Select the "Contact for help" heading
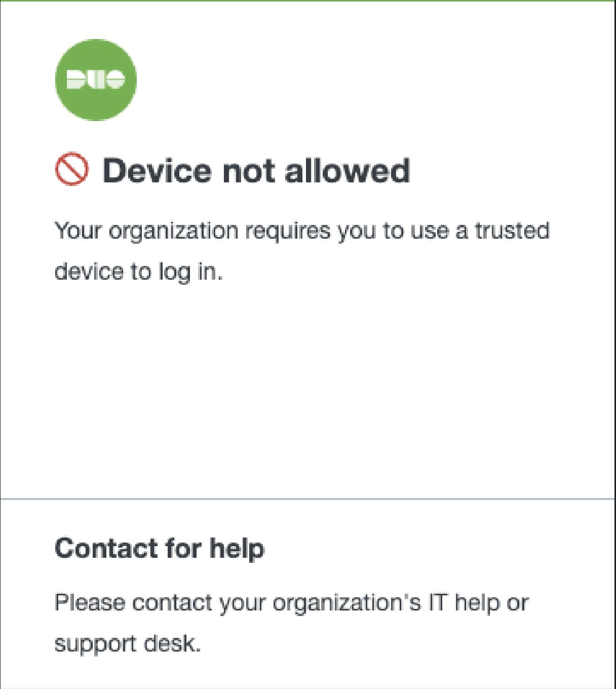Viewport: 616px width, 689px height. pos(160,549)
